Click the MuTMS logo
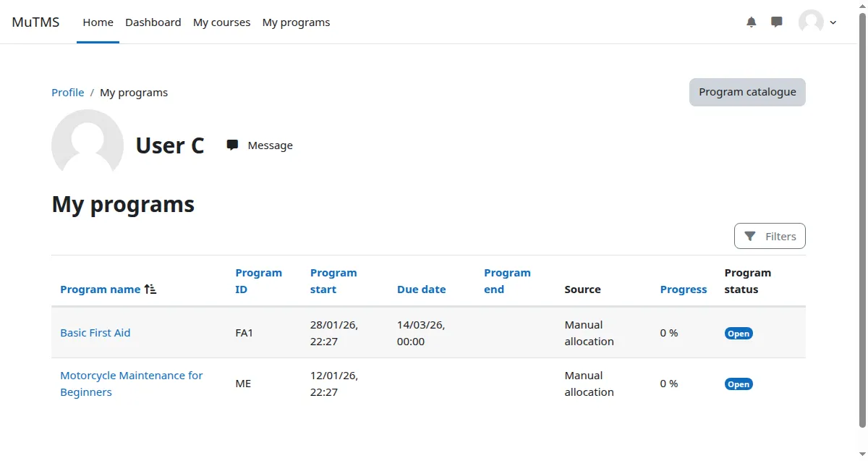The image size is (868, 461). click(x=35, y=22)
